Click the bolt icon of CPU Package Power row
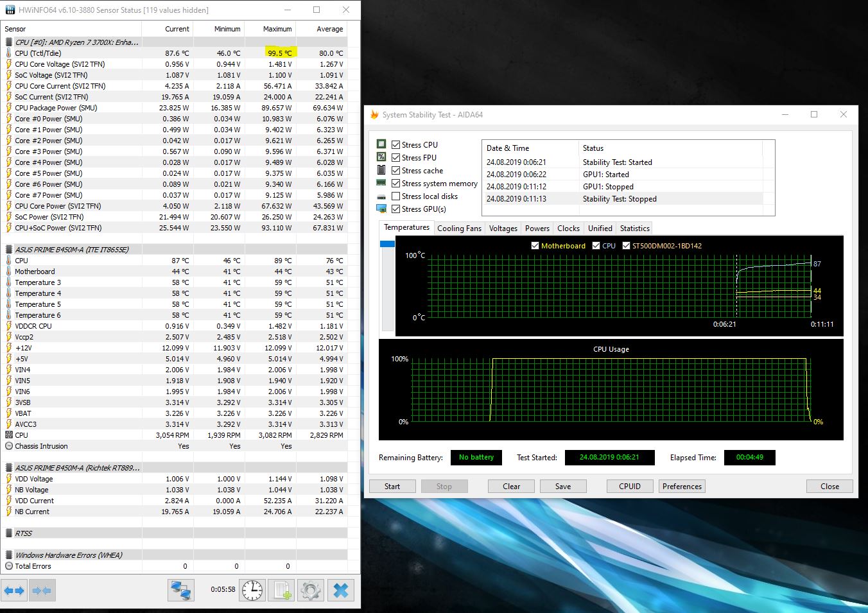The image size is (868, 613). (9, 108)
